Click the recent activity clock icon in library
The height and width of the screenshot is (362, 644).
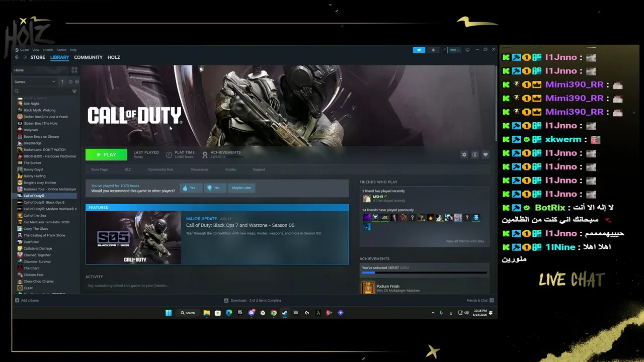tap(70, 81)
